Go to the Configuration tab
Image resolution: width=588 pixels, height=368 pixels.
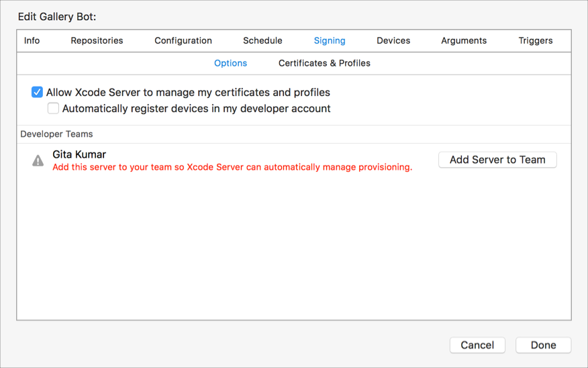183,41
